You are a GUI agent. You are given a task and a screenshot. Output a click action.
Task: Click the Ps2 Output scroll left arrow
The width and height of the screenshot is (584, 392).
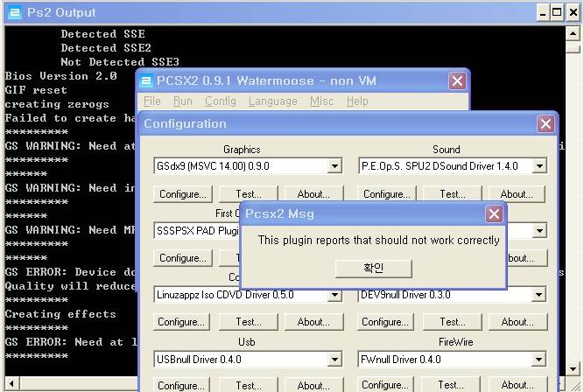pos(12,384)
